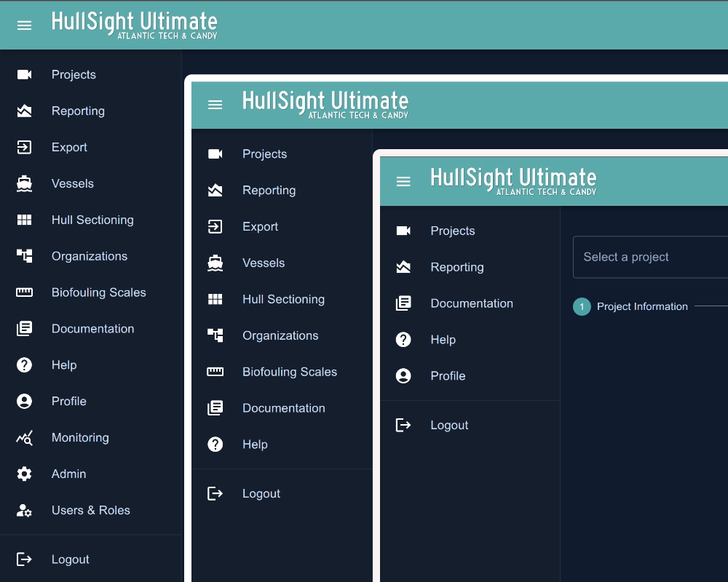Open Projects in the middle panel menu
The width and height of the screenshot is (728, 582).
tap(264, 154)
